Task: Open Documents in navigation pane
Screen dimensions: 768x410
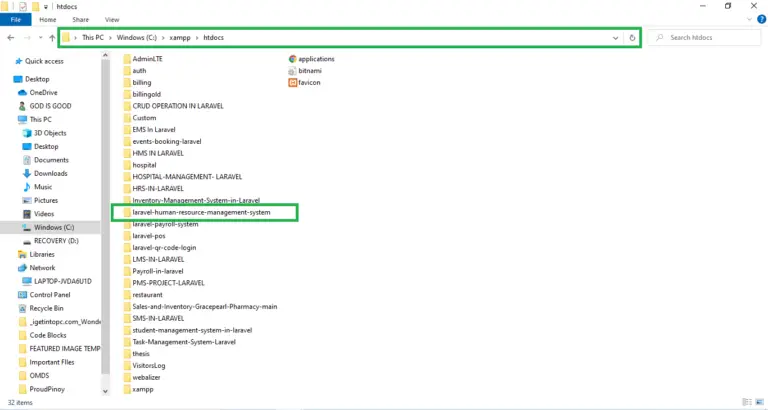Action: tap(46, 160)
